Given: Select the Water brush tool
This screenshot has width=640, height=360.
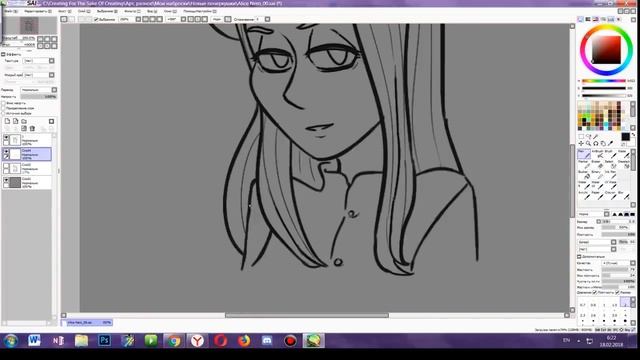Looking at the screenshot, I should point(623,153).
